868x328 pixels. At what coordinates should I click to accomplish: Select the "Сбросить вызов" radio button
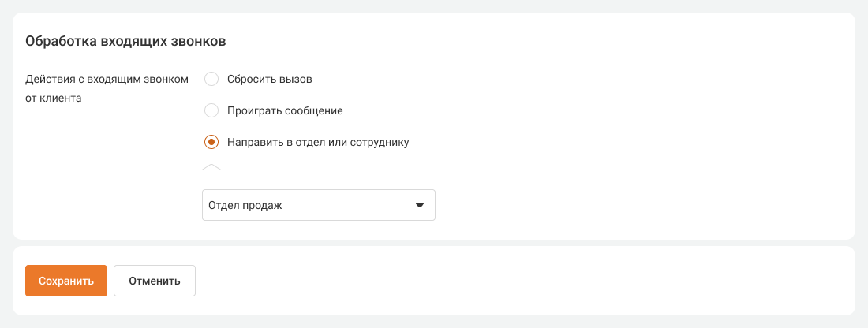click(x=211, y=79)
